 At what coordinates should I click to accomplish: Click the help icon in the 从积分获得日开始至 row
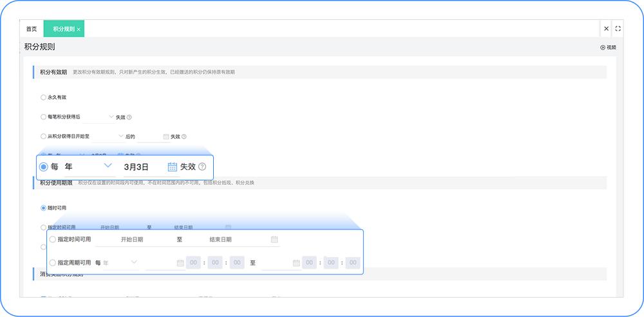click(x=184, y=137)
